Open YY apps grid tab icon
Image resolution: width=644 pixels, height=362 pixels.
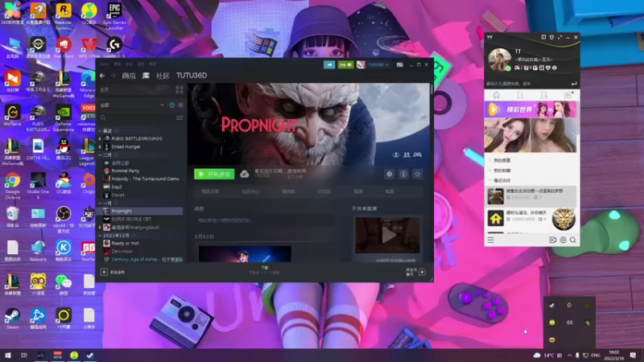pyautogui.click(x=568, y=95)
